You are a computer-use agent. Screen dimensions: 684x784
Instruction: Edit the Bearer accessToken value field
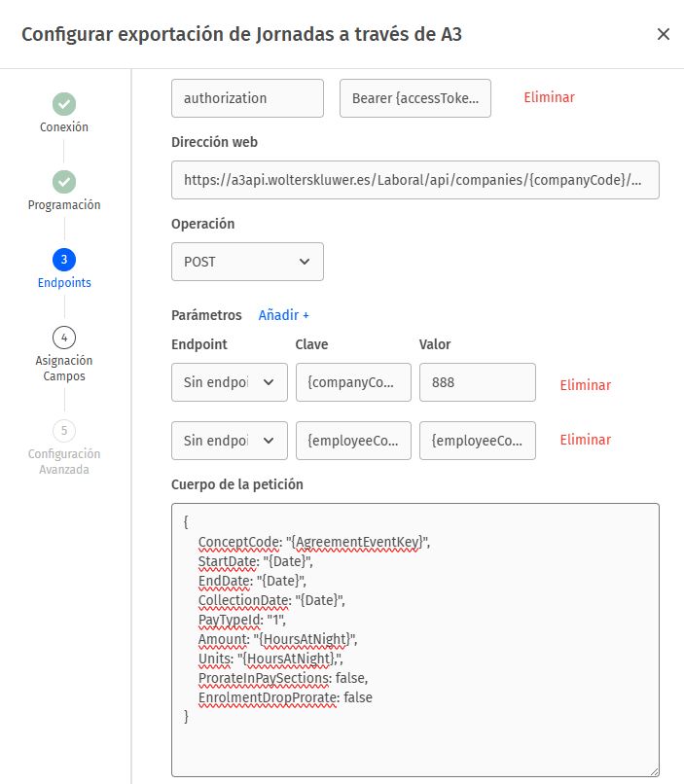click(415, 98)
